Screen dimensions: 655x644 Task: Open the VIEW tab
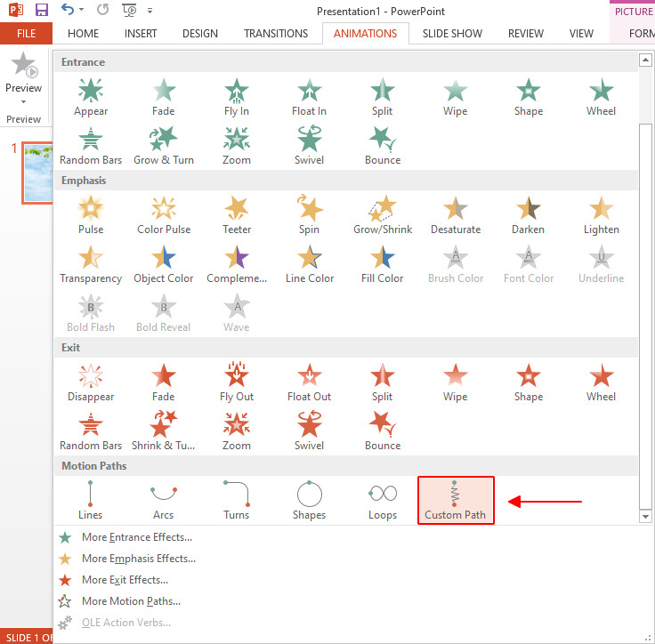(581, 34)
